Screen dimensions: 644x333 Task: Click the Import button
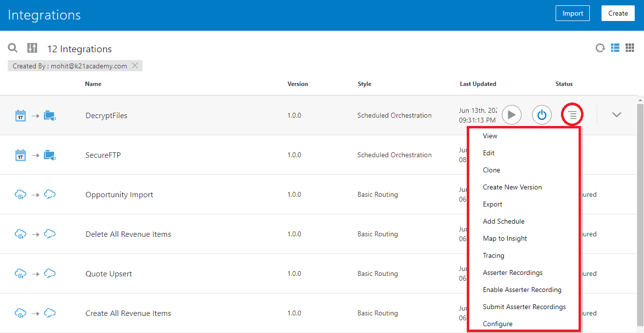click(572, 13)
